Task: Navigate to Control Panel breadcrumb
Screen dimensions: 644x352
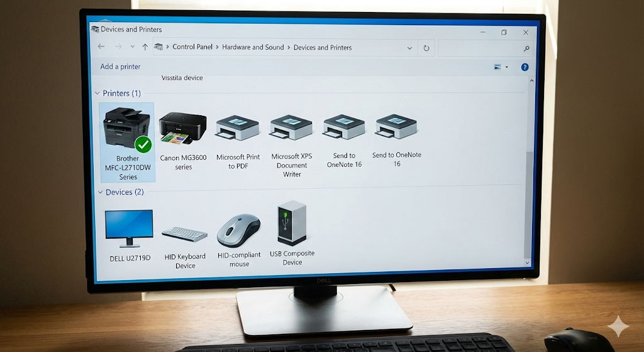Action: click(x=192, y=47)
